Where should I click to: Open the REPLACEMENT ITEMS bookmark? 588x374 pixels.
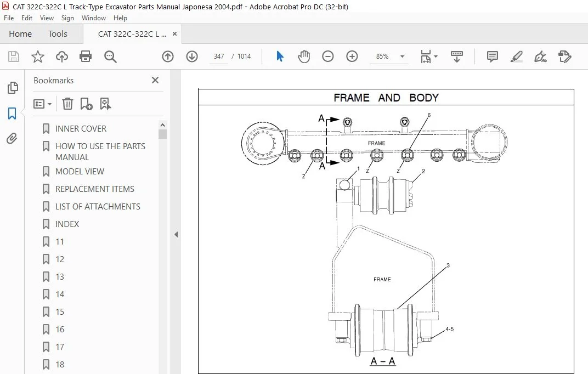coord(94,189)
